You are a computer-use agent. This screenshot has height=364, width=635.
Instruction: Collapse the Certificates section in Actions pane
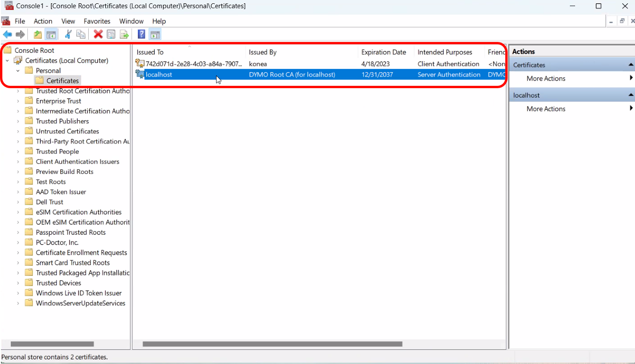point(630,65)
